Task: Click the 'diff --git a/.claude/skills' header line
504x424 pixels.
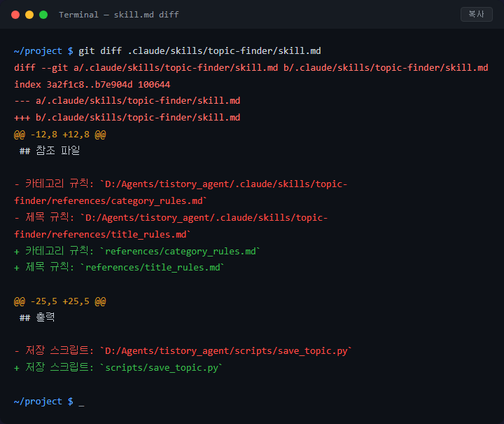Action: click(x=251, y=67)
